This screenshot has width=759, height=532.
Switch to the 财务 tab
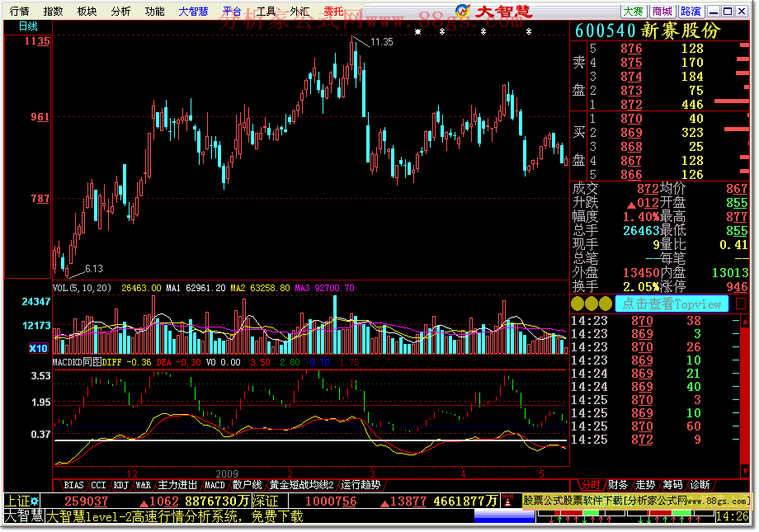pyautogui.click(x=618, y=485)
